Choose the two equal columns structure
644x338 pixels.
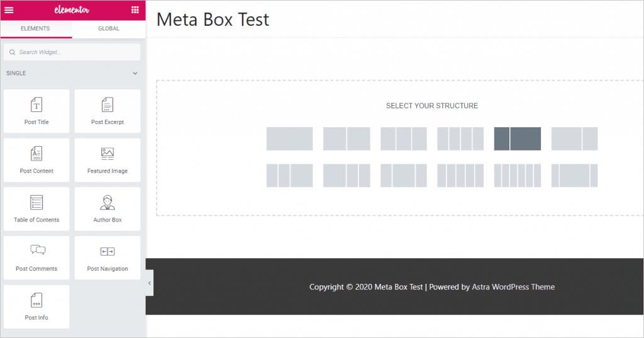tap(347, 138)
